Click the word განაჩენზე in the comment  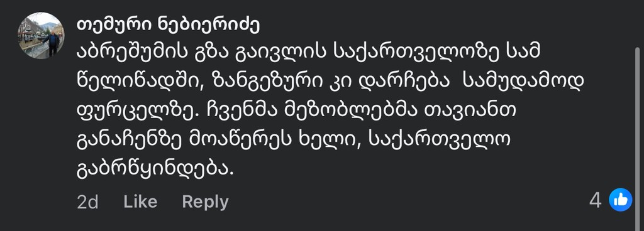[130, 142]
